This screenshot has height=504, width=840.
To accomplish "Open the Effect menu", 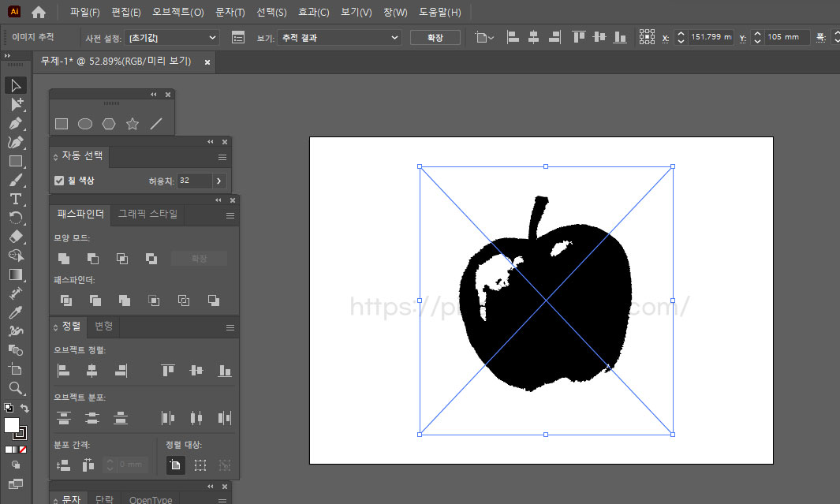I will click(313, 12).
